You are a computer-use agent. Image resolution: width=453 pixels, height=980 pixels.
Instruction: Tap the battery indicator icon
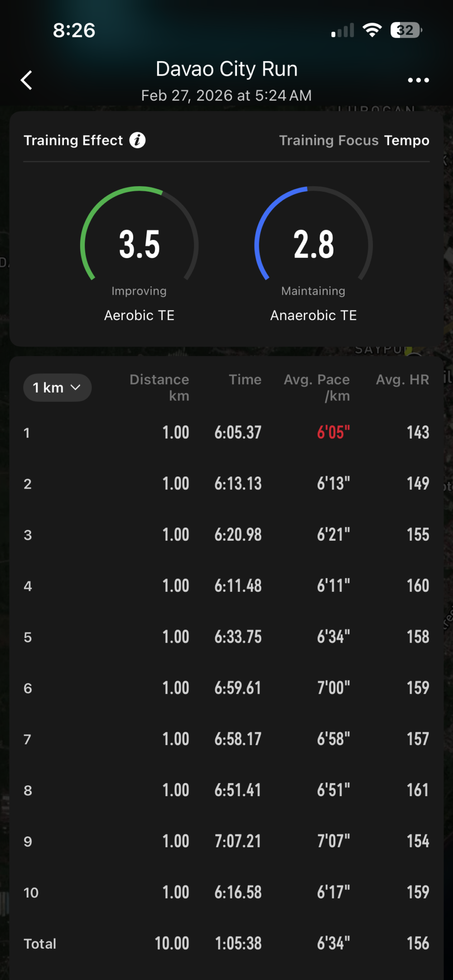pyautogui.click(x=406, y=30)
